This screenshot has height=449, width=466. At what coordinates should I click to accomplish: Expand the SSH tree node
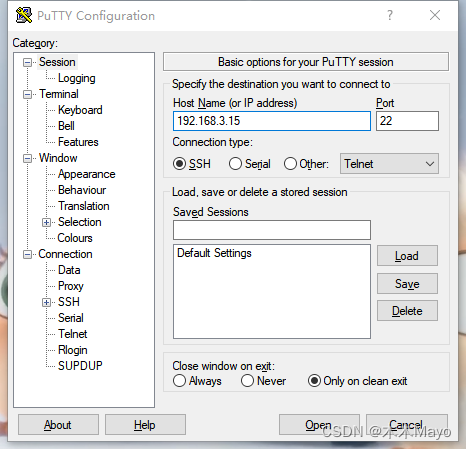tap(46, 302)
